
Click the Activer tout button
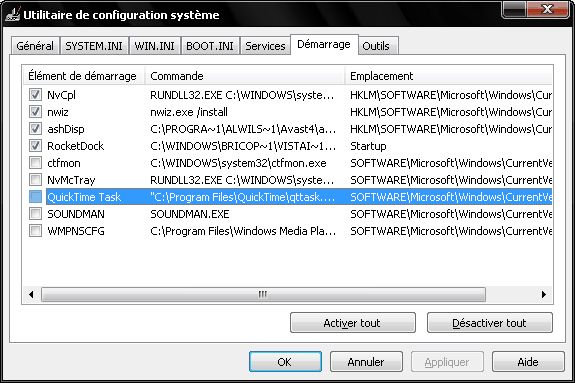click(352, 323)
